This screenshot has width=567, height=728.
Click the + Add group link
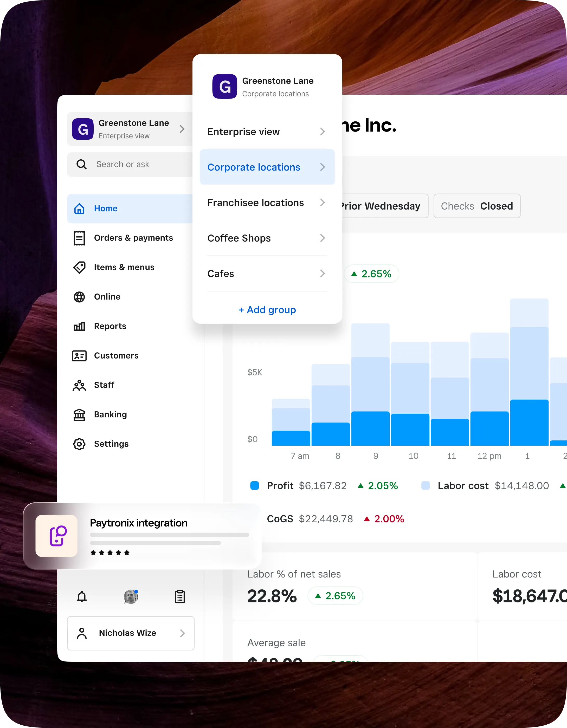pyautogui.click(x=267, y=310)
